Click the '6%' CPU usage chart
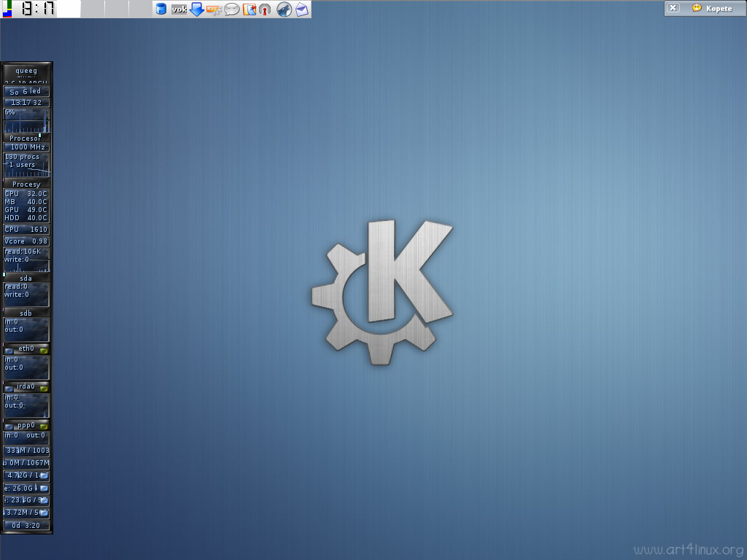Viewport: 747px width, 560px height. click(27, 120)
